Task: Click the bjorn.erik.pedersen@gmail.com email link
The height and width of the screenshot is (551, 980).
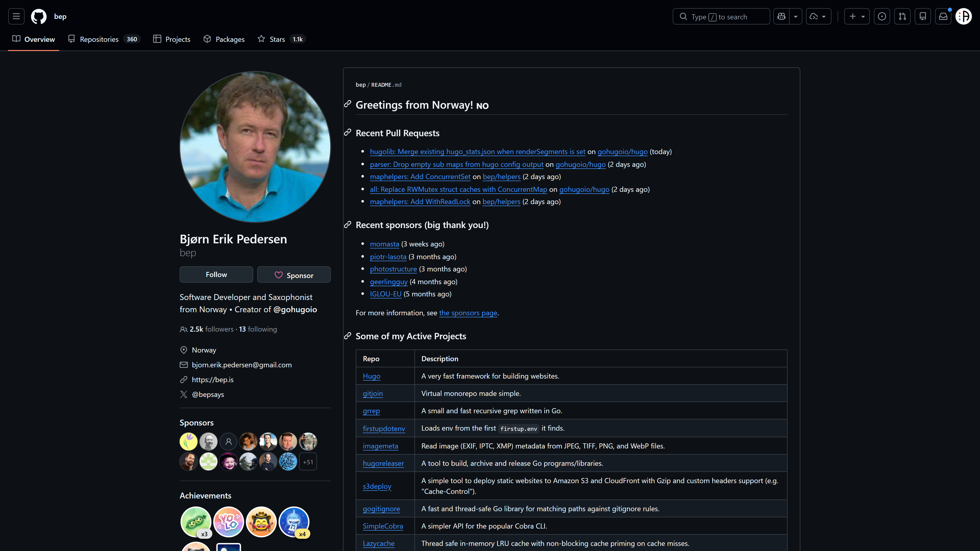Action: point(242,365)
